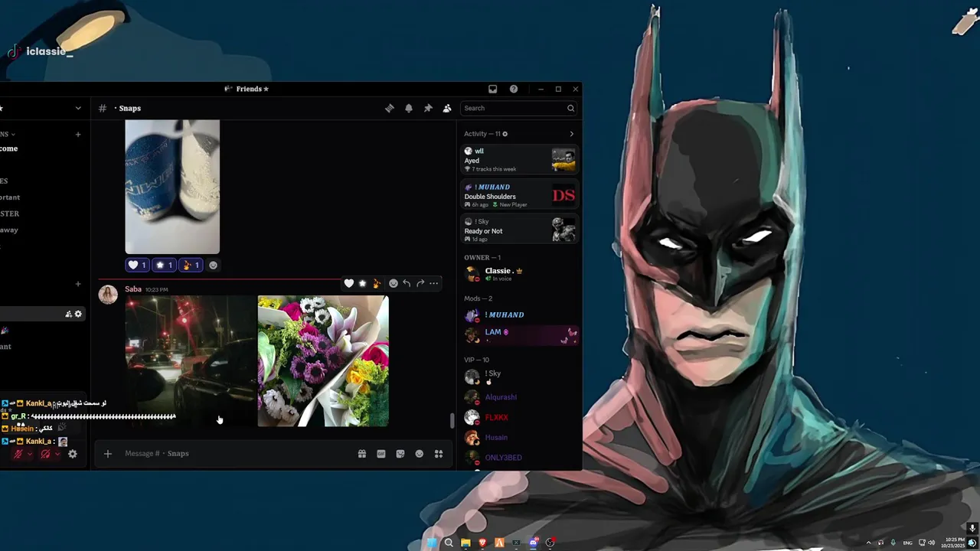Create invite icon on selected channel
This screenshot has height=551, width=980.
[68, 314]
